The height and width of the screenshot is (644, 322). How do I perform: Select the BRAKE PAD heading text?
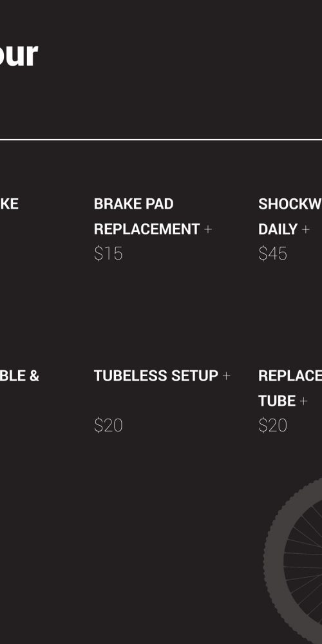point(133,204)
